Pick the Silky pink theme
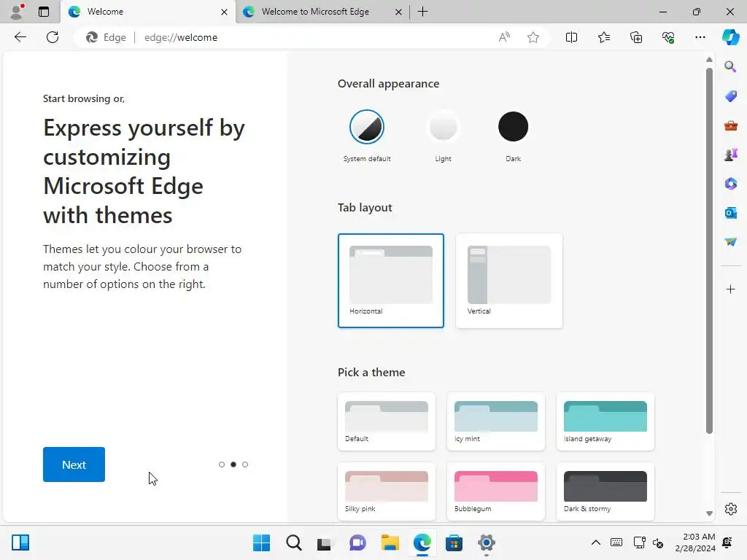The width and height of the screenshot is (747, 560). [x=387, y=491]
